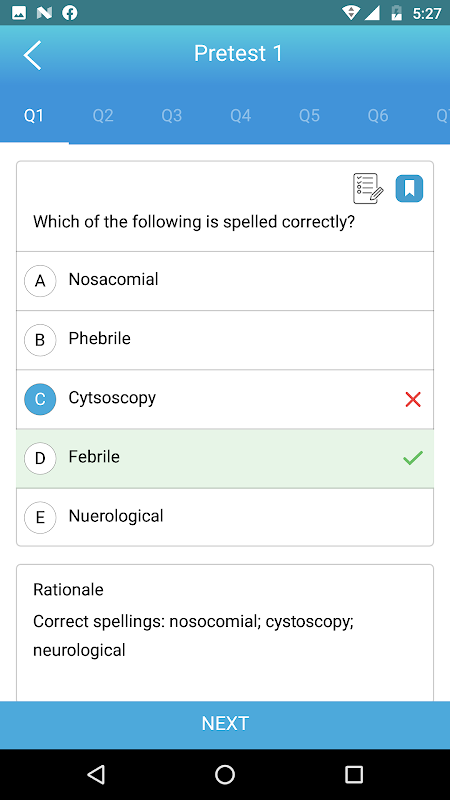450x800 pixels.
Task: Select answer option A Nosacomial
Action: [x=225, y=281]
